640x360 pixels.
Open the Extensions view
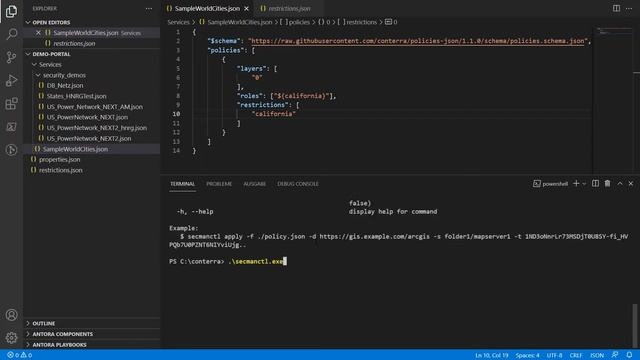[11, 104]
